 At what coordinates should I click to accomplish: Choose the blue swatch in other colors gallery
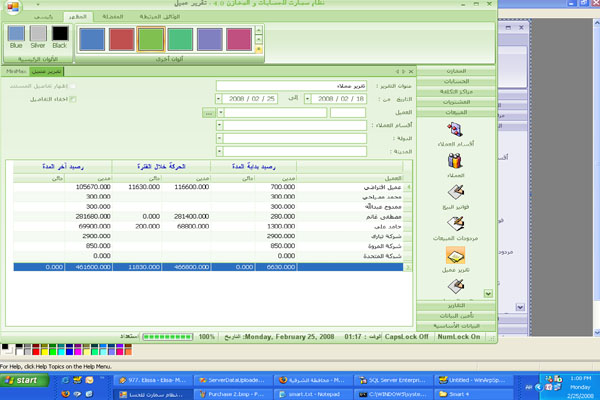point(92,39)
